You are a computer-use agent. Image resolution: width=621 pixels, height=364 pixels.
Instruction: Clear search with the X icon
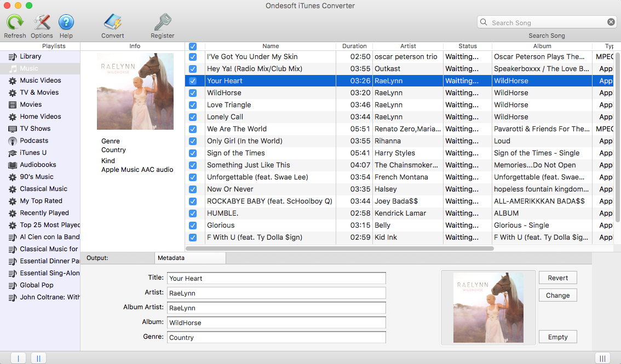(611, 22)
